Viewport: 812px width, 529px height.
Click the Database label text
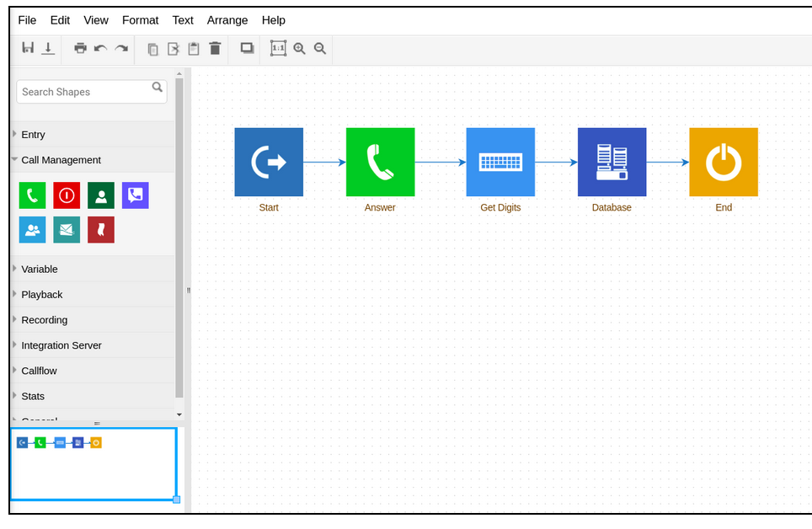click(x=612, y=207)
